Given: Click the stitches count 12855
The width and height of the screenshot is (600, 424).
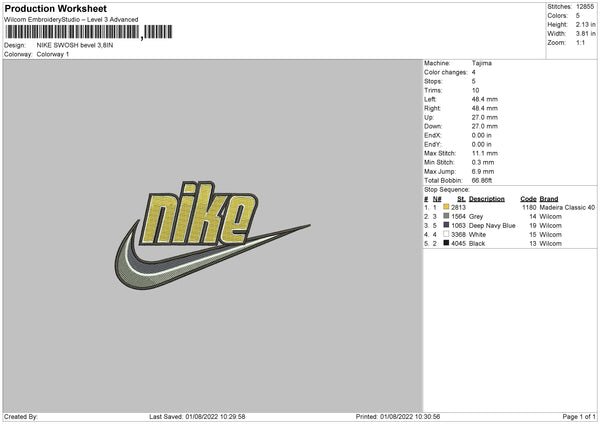Looking at the screenshot, I should point(585,7).
